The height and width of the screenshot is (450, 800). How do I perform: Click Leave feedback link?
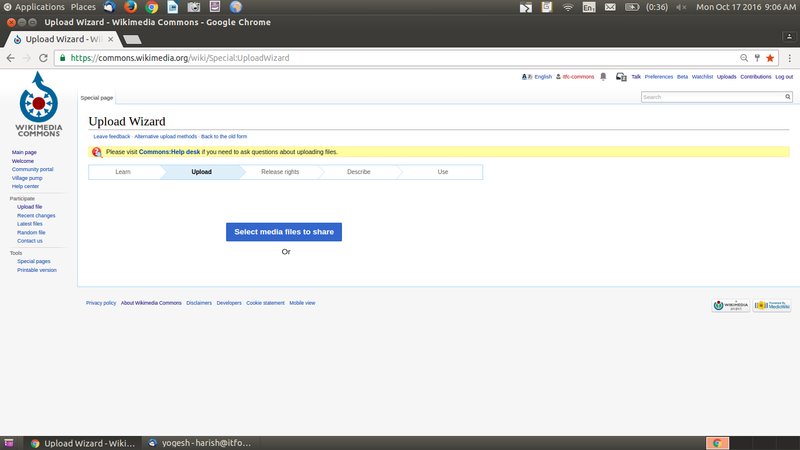point(112,137)
